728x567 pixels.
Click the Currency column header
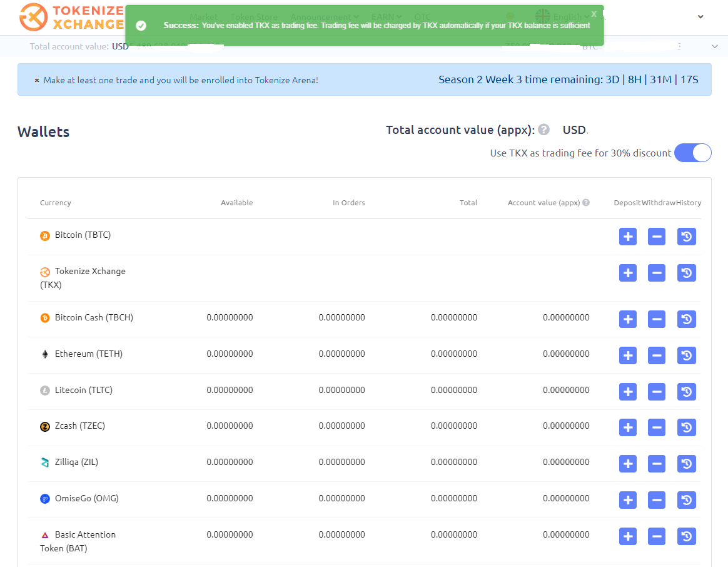55,203
